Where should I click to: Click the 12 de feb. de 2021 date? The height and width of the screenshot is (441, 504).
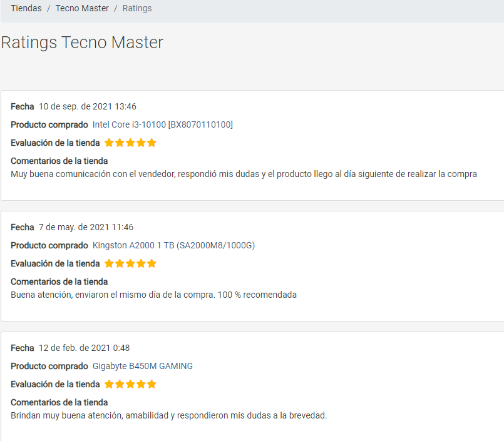(85, 348)
